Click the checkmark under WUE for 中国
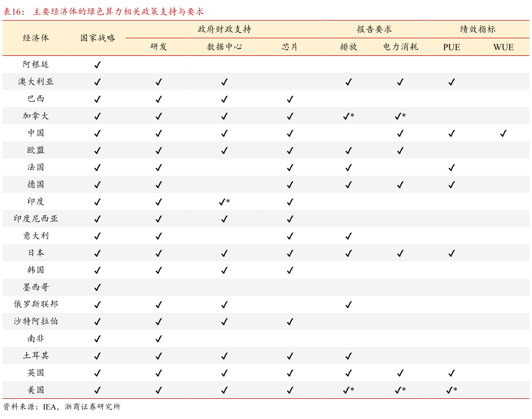 pos(503,133)
